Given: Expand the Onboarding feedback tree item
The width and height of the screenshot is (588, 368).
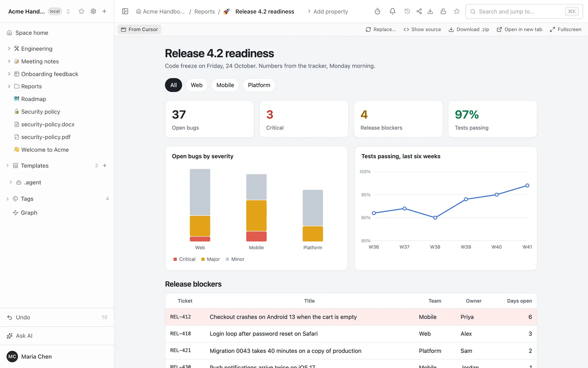Looking at the screenshot, I should click(9, 74).
